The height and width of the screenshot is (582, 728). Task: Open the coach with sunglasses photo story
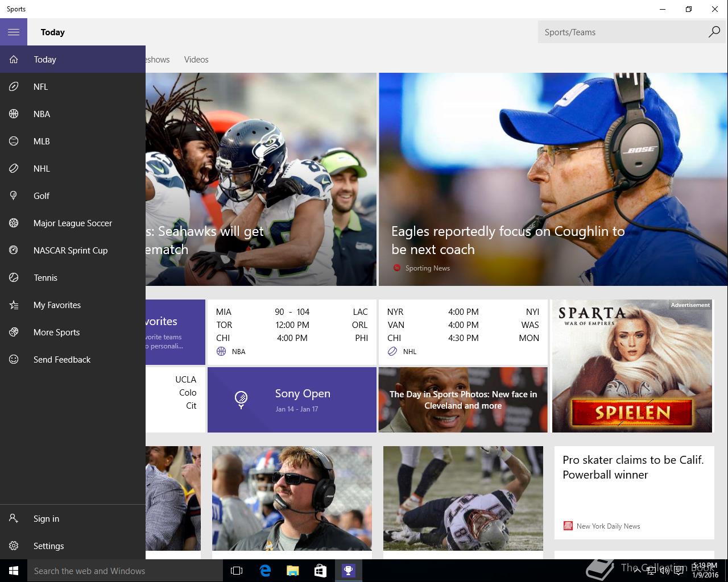(x=292, y=498)
